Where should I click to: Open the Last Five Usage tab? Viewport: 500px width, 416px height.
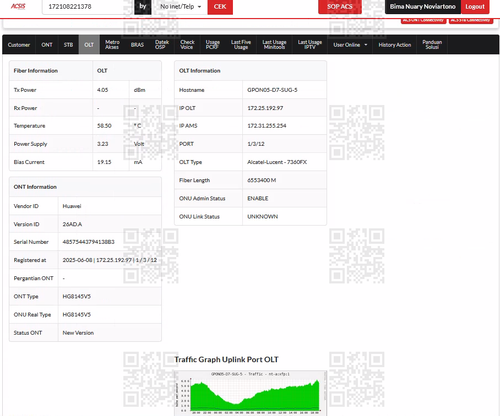pos(241,45)
